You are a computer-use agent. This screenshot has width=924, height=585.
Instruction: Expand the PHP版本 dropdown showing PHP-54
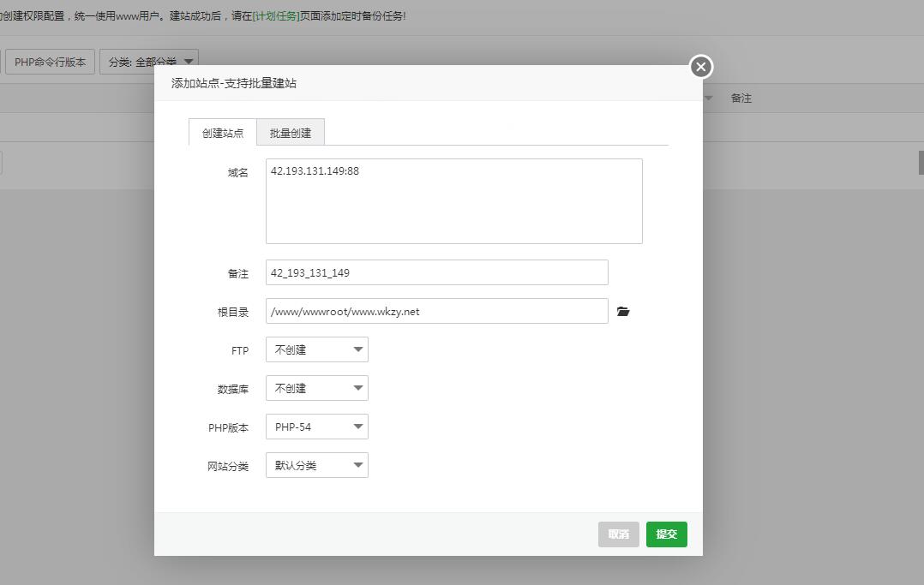click(x=316, y=427)
